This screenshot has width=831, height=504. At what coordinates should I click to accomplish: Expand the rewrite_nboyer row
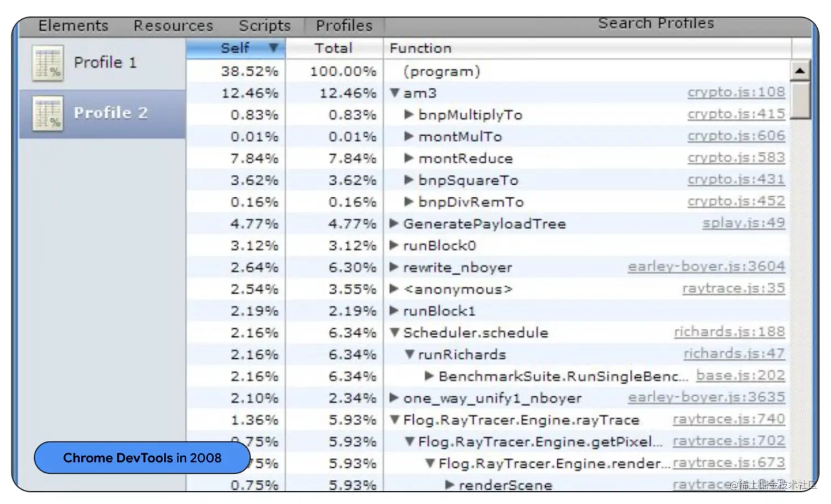click(394, 267)
